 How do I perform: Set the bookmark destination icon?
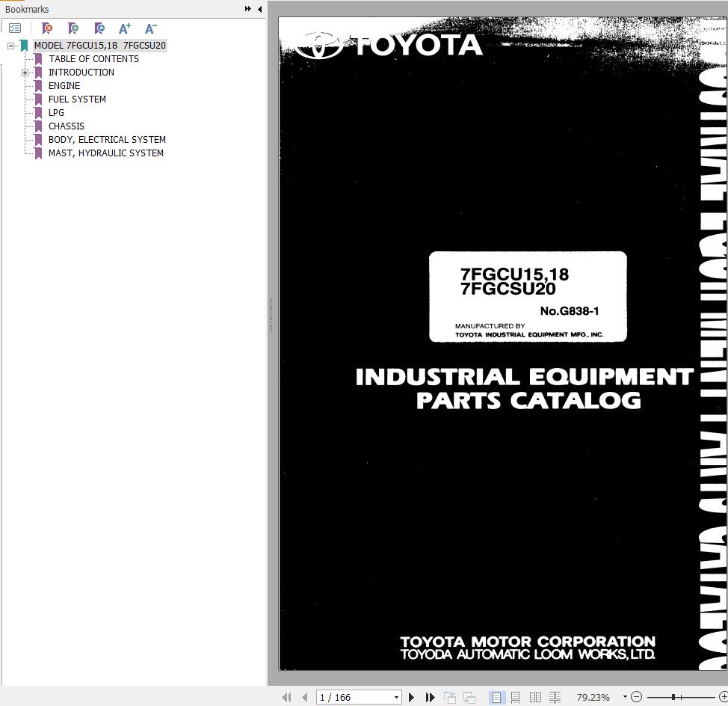point(99,28)
